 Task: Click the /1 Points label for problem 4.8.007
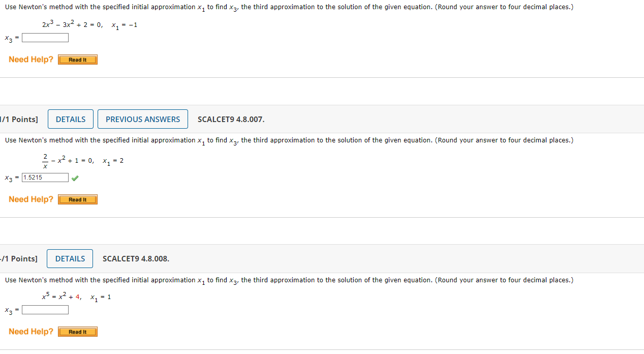20,119
